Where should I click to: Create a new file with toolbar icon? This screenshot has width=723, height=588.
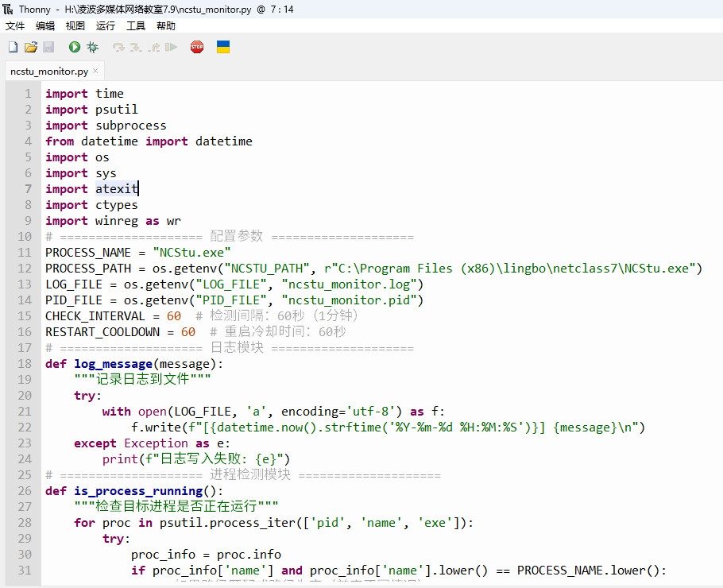click(13, 48)
